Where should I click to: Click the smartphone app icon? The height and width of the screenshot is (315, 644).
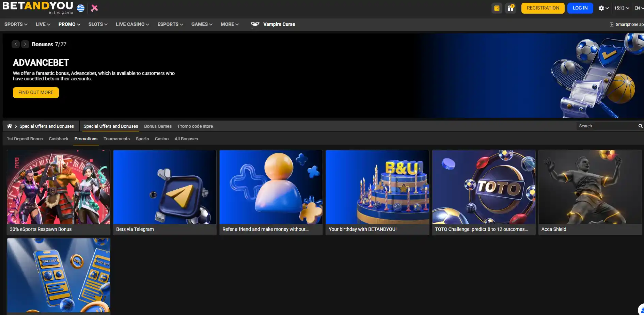click(612, 25)
